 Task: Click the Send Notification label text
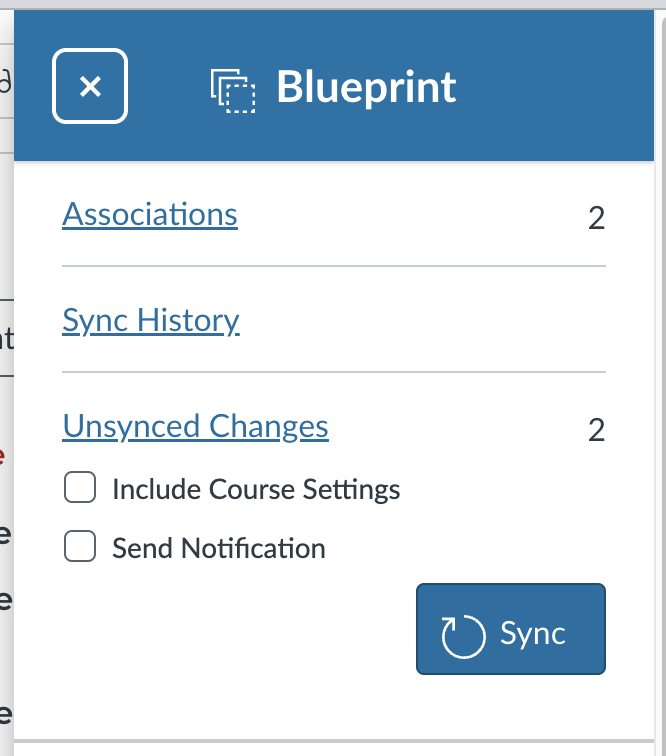[x=219, y=548]
